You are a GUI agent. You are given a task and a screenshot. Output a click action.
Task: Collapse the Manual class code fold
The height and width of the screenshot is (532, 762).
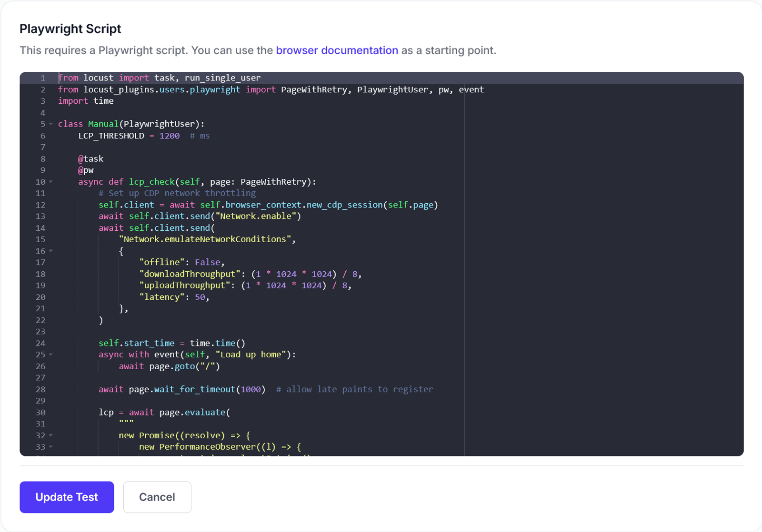[50, 124]
